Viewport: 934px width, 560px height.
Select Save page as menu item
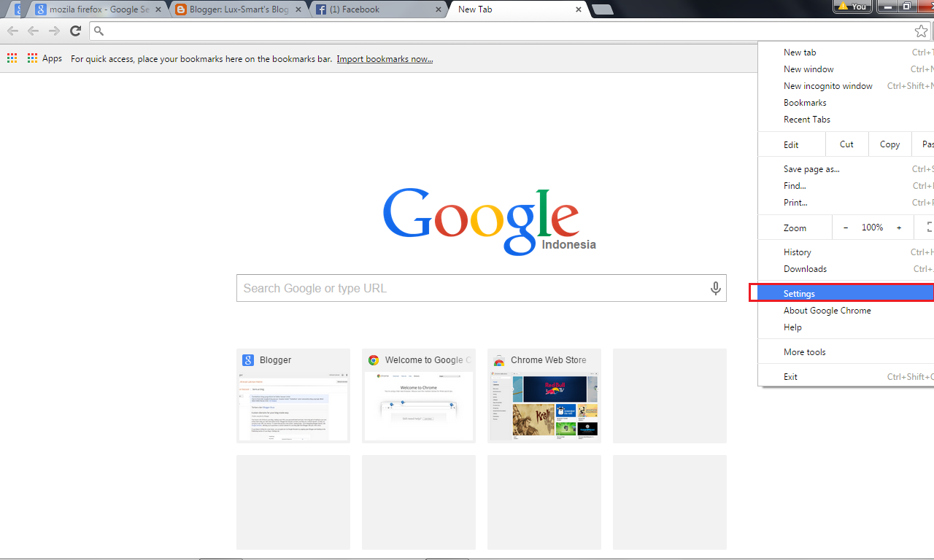click(x=846, y=169)
